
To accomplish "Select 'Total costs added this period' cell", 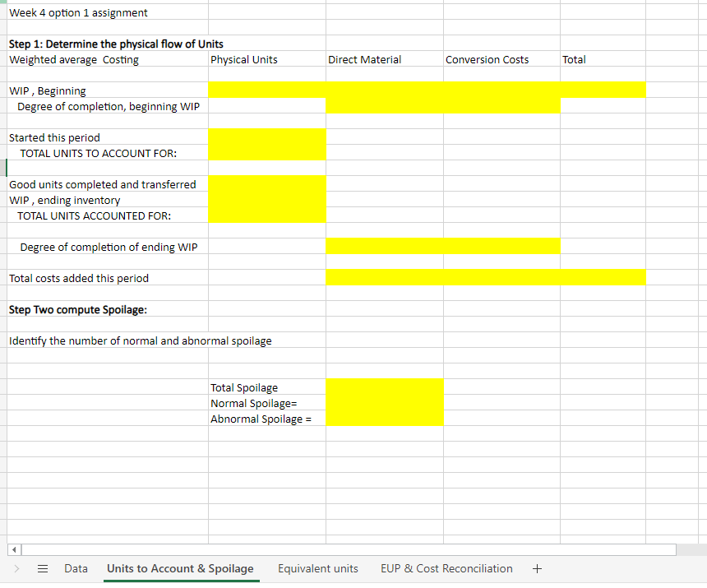I will 108,278.
